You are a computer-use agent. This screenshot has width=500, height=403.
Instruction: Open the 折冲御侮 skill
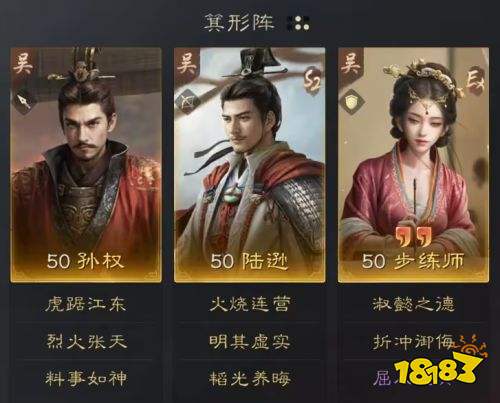click(x=414, y=341)
